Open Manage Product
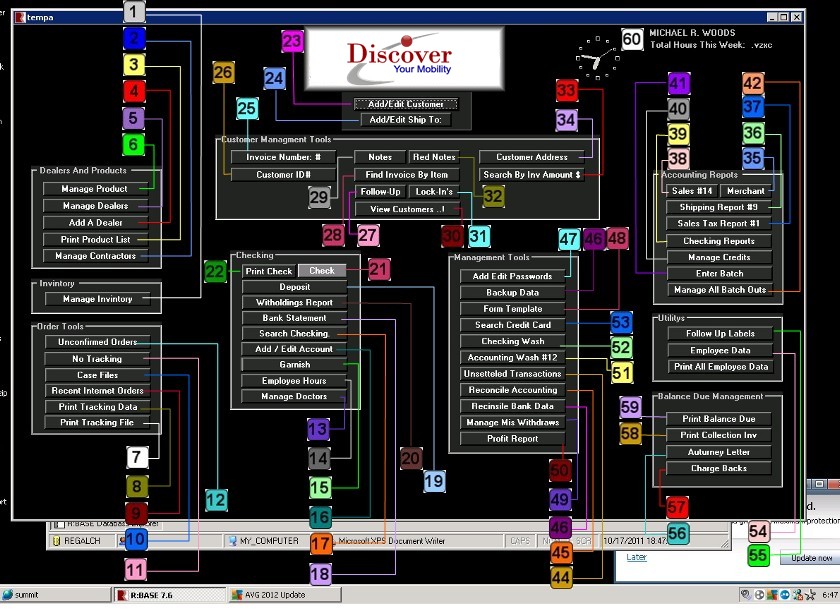 (94, 189)
